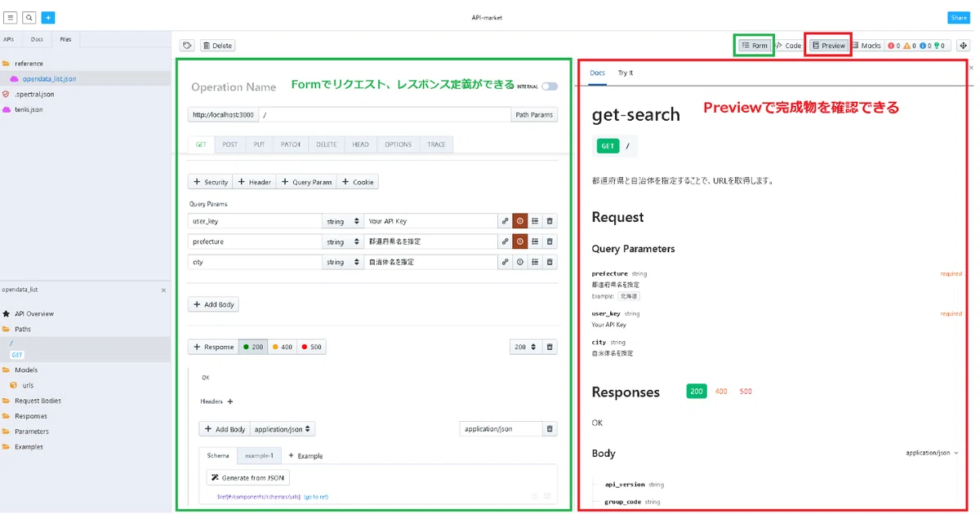Toggle required icon for city parameter
The image size is (980, 514).
(x=519, y=263)
